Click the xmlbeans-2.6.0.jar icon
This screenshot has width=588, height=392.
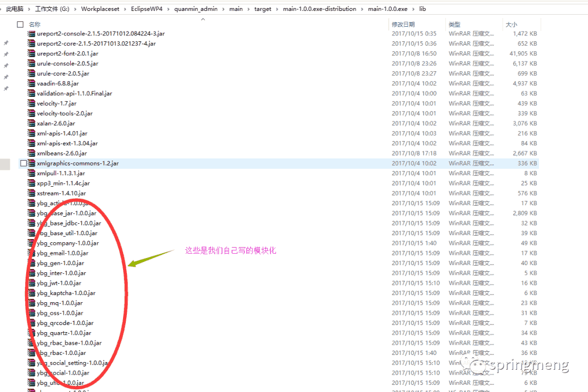pyautogui.click(x=32, y=154)
